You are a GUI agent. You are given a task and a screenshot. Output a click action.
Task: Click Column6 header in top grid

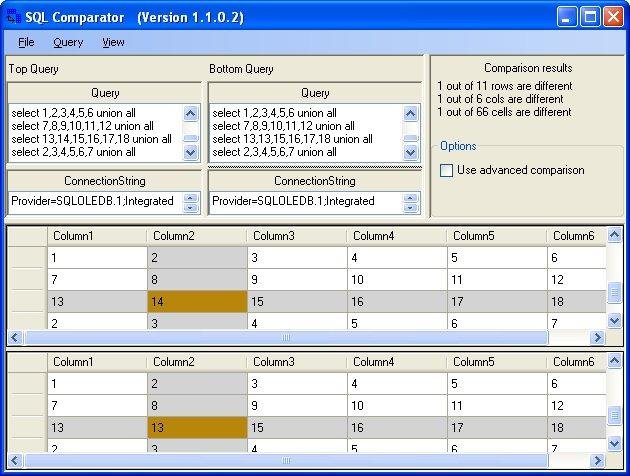click(x=577, y=236)
